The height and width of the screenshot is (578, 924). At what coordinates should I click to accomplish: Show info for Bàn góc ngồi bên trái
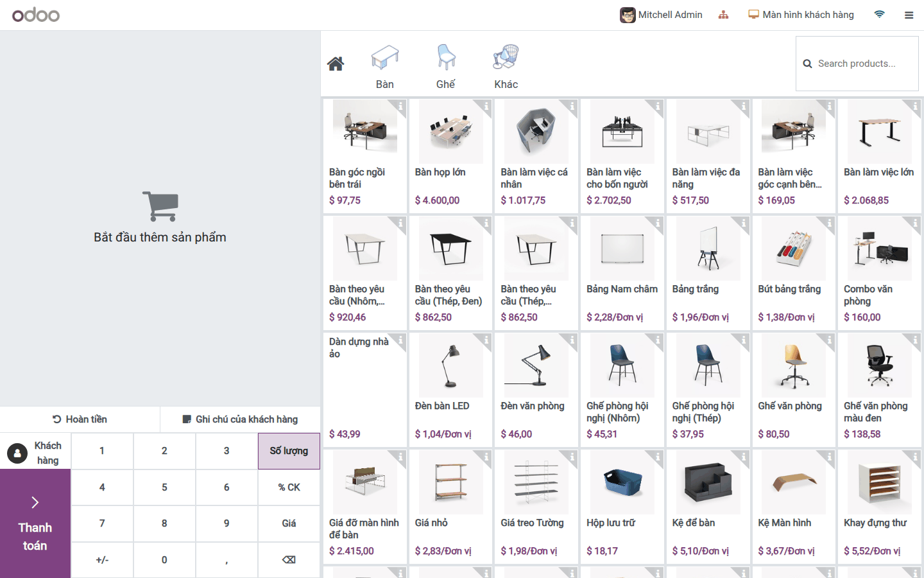(x=400, y=105)
